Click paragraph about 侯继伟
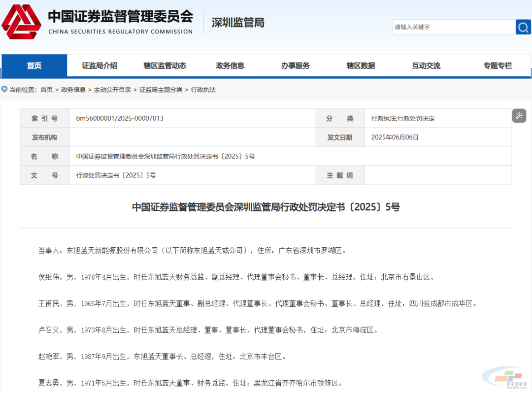The width and height of the screenshot is (532, 393). 236,277
